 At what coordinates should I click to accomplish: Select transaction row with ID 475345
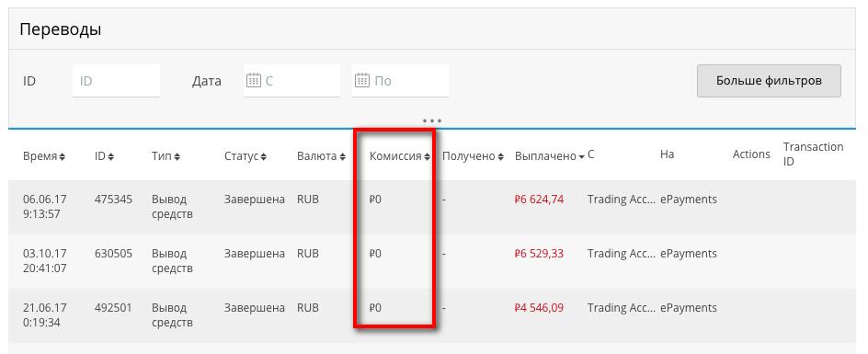coord(432,207)
